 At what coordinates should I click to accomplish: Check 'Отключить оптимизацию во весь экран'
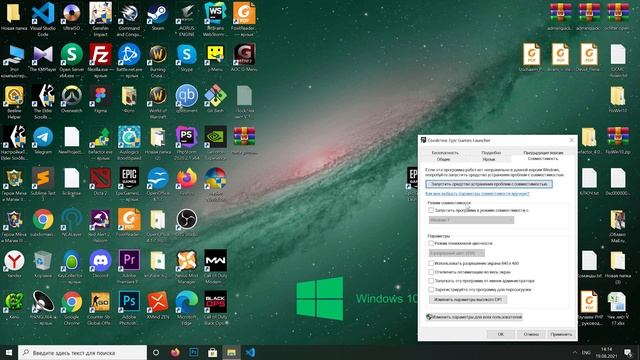431,272
